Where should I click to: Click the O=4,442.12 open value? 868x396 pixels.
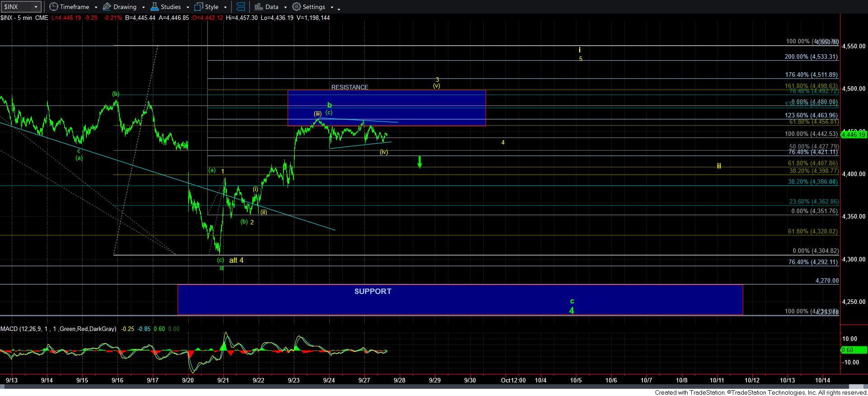point(207,18)
